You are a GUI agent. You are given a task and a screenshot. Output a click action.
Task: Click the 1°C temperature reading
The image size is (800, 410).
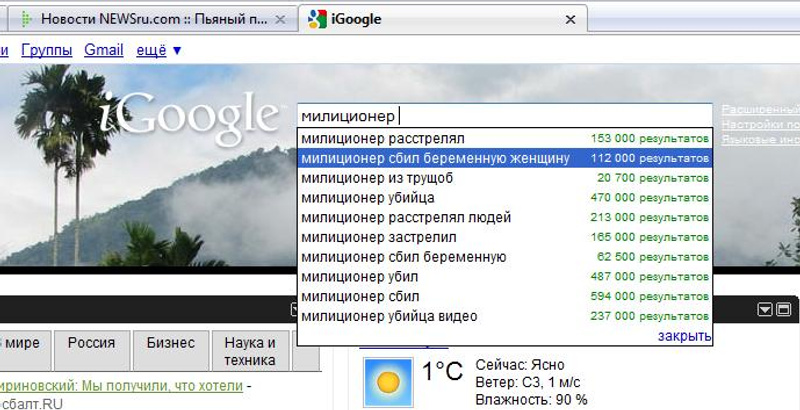coord(442,372)
